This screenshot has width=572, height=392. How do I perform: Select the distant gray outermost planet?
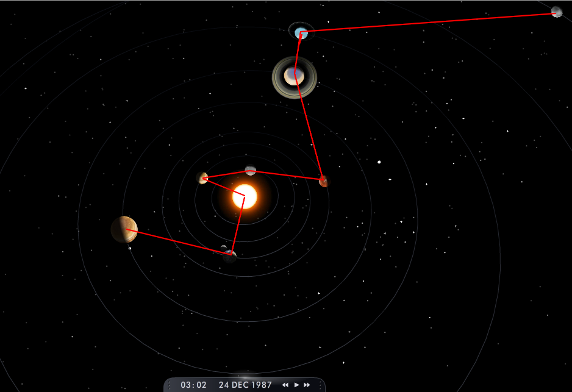556,12
